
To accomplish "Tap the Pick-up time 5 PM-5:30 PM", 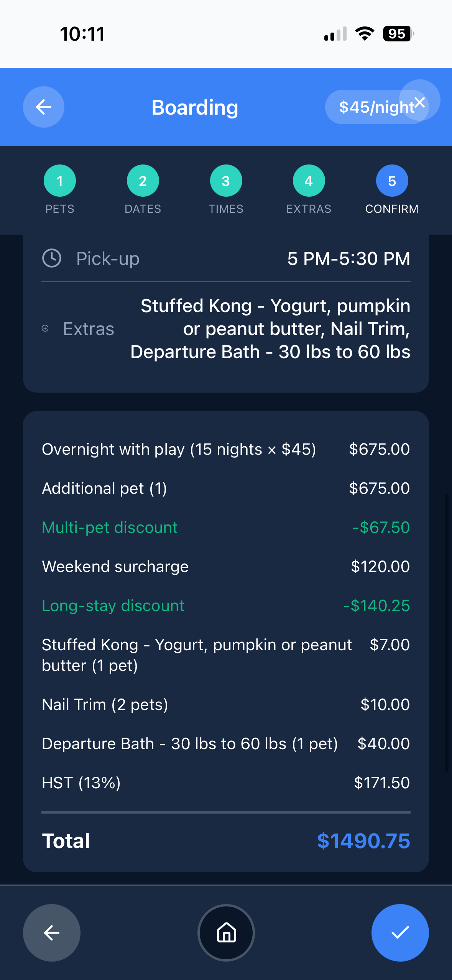I will click(348, 259).
